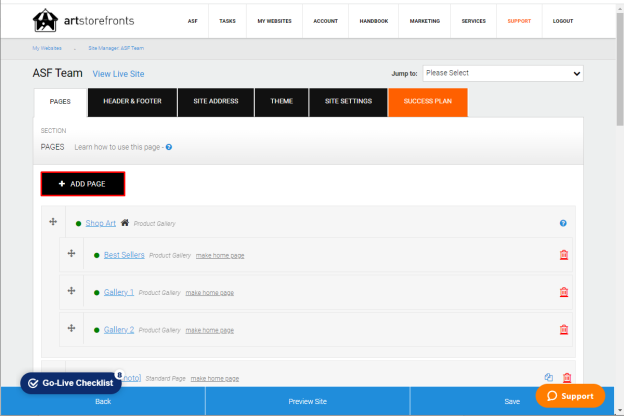The width and height of the screenshot is (624, 416).
Task: Click make home page on Standard Page row
Action: [x=215, y=379]
